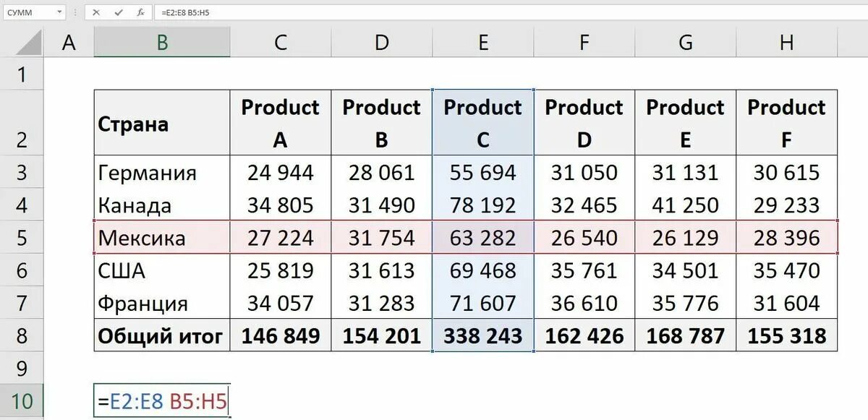Select row 6 header
868x420 pixels.
point(22,270)
